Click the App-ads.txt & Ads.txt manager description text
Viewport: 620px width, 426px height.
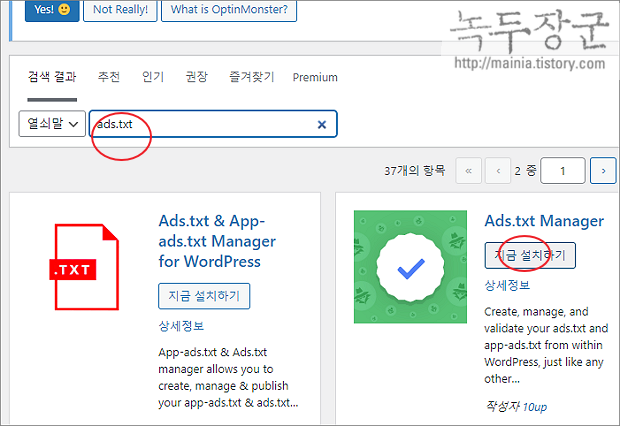(x=228, y=377)
